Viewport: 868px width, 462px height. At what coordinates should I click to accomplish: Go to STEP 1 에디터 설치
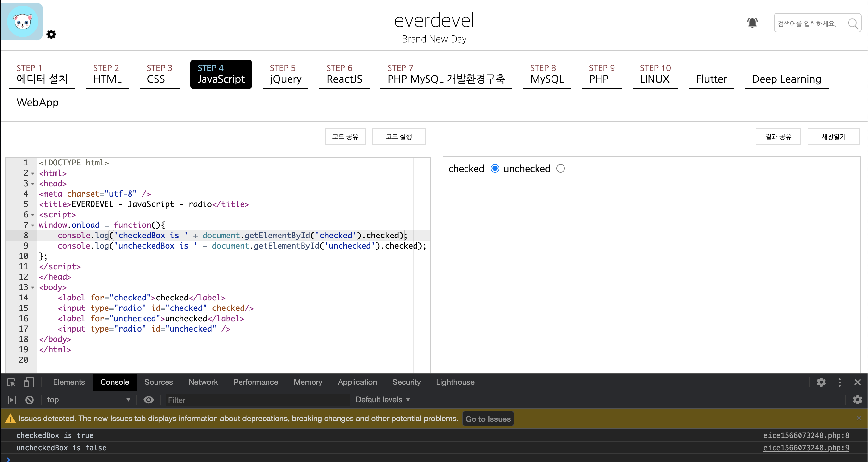coord(42,74)
